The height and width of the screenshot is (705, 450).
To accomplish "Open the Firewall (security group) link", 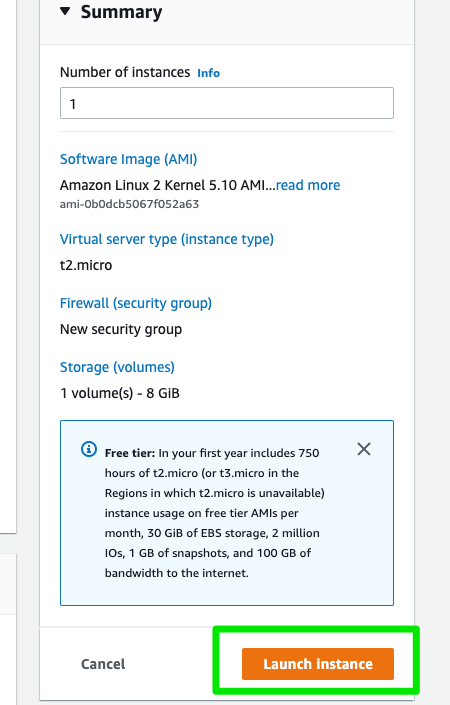I will click(x=136, y=303).
